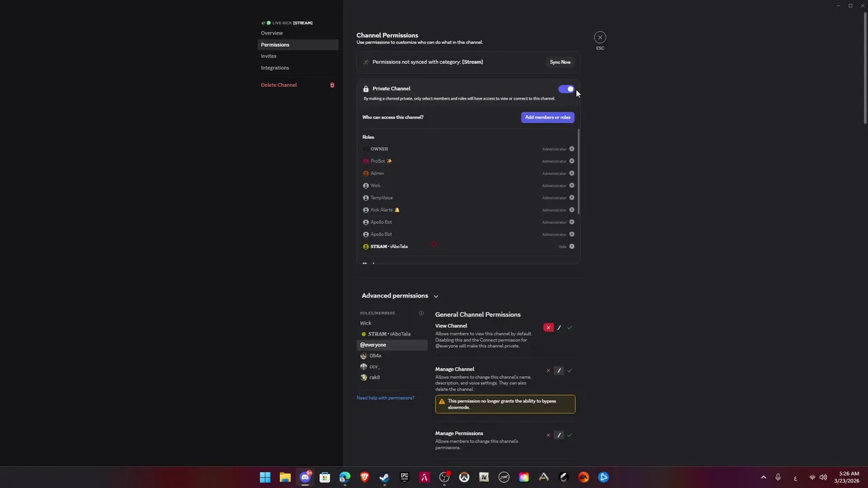Remove Admin role from channel access
This screenshot has height=488, width=868.
(x=572, y=174)
